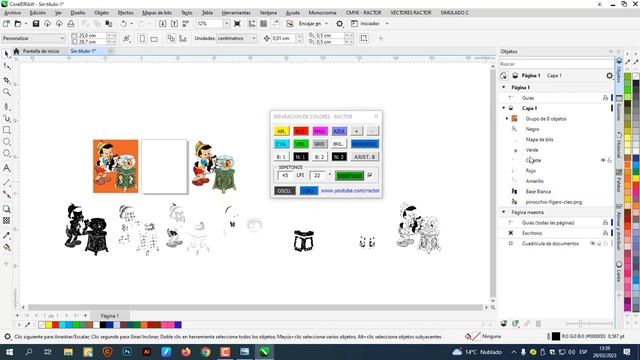The image size is (640, 360).
Task: Toggle lock on Guías (todas las páginas)
Action: 605,223
